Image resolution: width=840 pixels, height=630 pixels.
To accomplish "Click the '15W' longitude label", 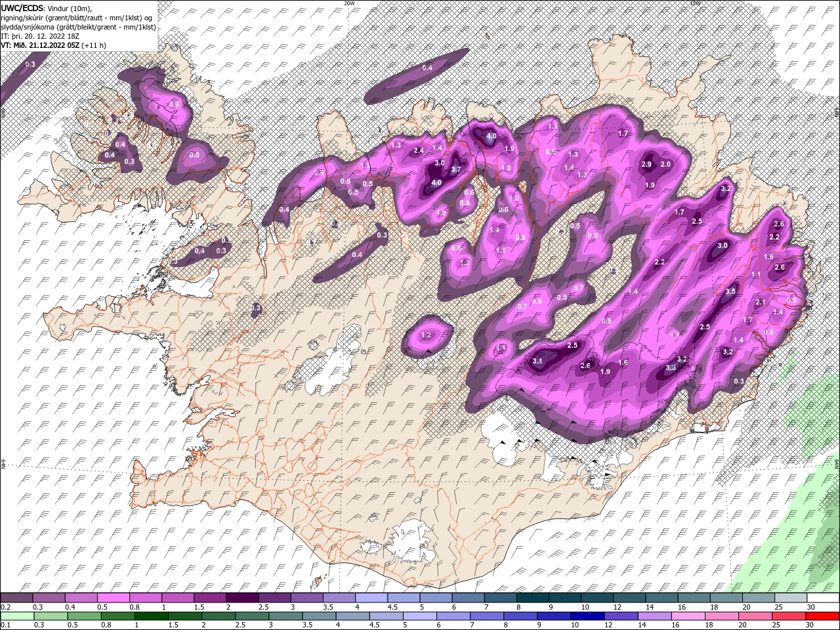I will click(695, 3).
